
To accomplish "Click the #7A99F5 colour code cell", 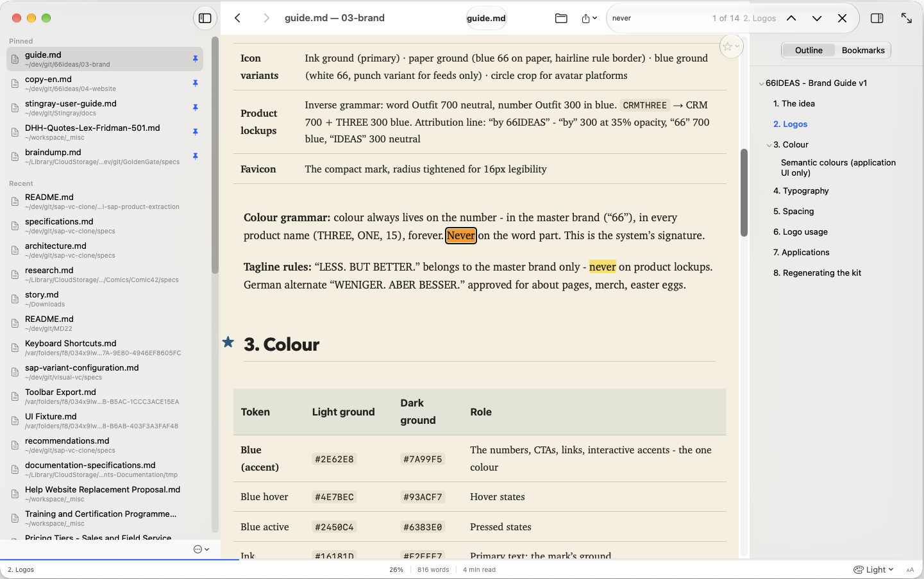I will coord(423,459).
